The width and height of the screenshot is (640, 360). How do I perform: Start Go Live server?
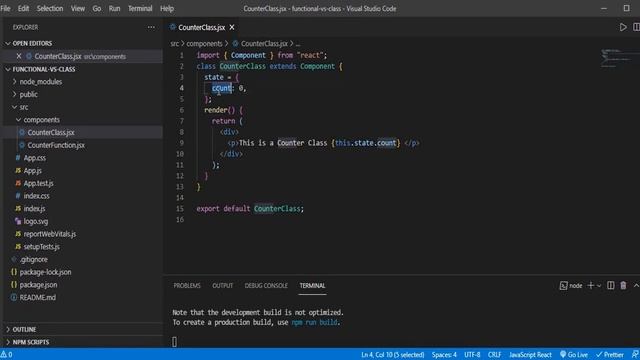(x=574, y=355)
